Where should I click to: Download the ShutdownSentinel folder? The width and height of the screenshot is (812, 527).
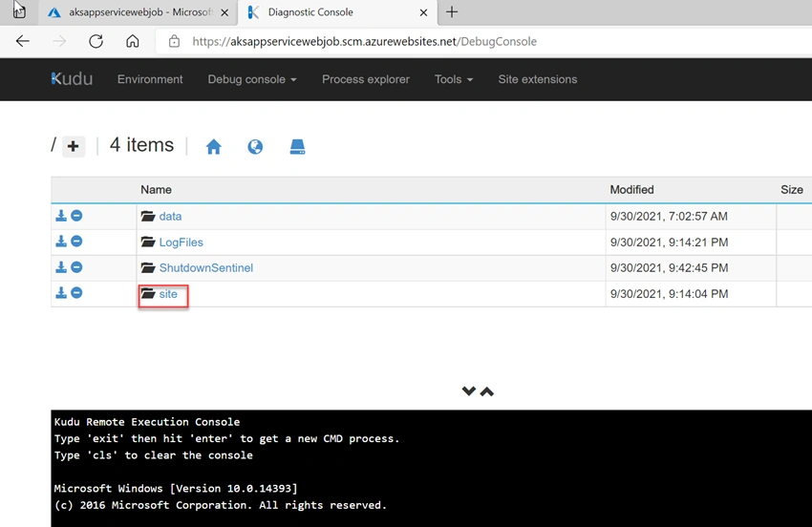pos(61,267)
